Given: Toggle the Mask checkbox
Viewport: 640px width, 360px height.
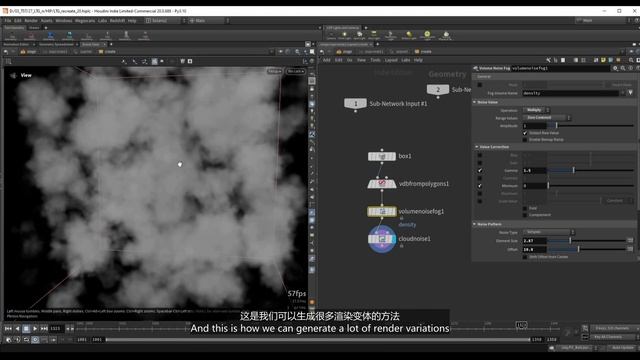Looking at the screenshot, I should (480, 85).
